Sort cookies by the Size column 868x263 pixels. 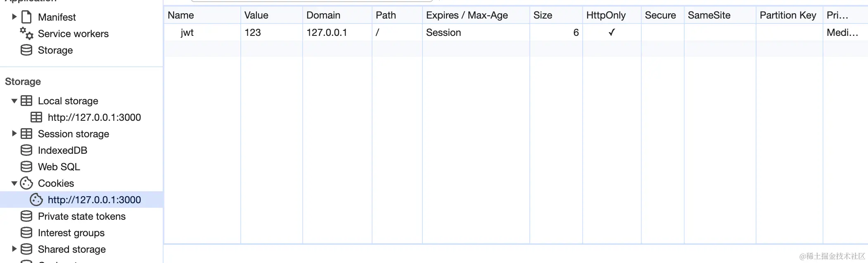[x=556, y=15]
